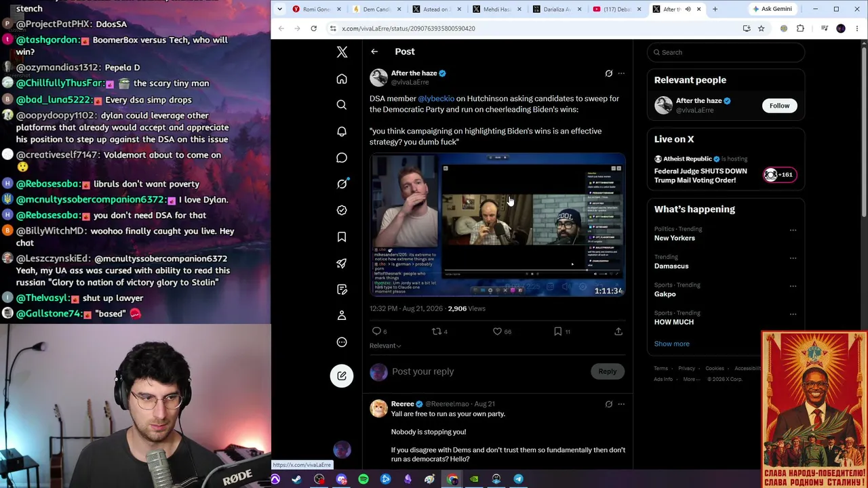The height and width of the screenshot is (488, 868).
Task: Open the media controls icon in Chrome toolbar
Action: click(x=824, y=28)
